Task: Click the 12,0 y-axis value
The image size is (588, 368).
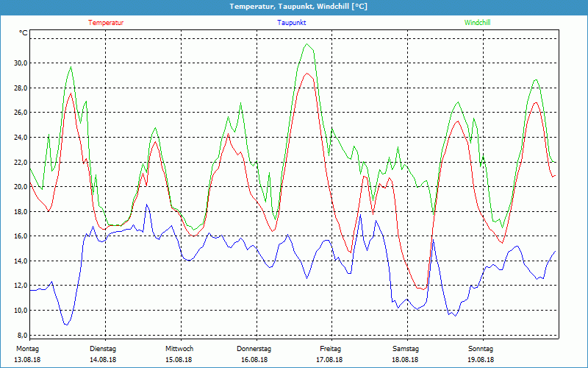Action: coord(21,286)
